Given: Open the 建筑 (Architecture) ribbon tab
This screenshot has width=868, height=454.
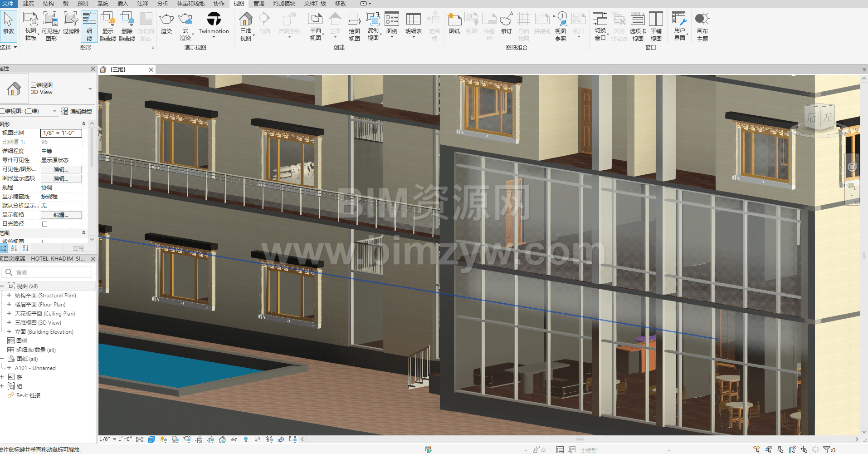Looking at the screenshot, I should click(29, 4).
